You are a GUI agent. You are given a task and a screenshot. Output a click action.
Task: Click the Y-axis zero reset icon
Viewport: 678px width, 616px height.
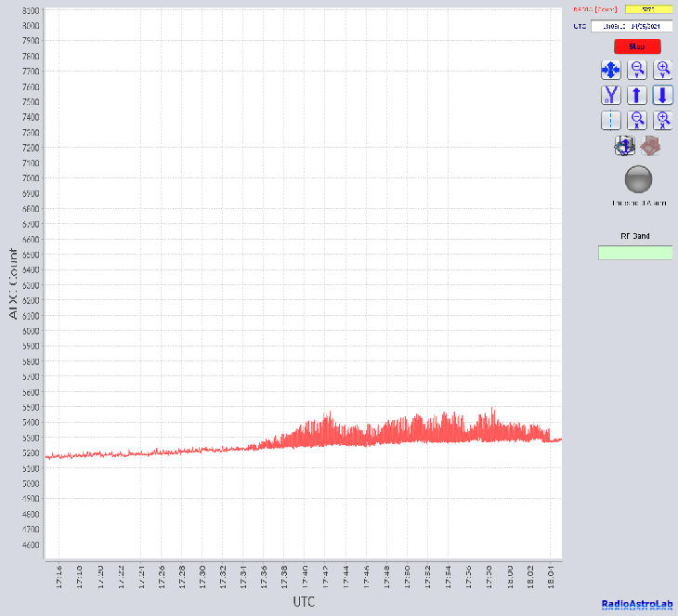[610, 95]
